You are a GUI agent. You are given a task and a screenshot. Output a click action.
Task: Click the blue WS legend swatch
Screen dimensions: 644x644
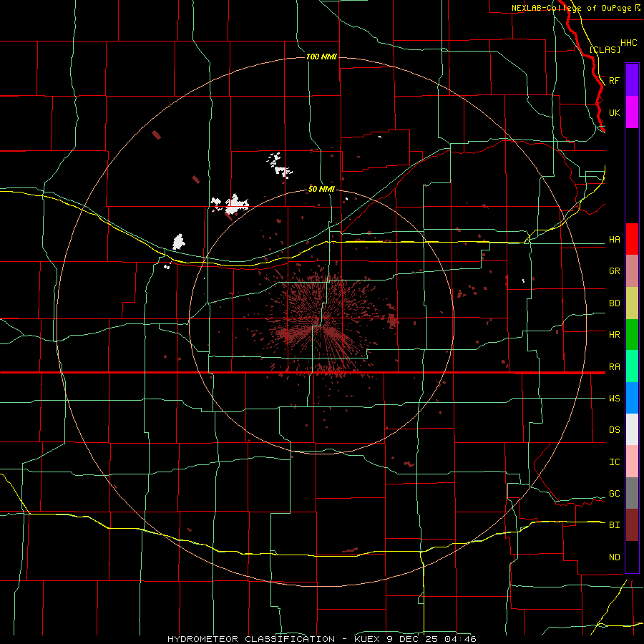(632, 398)
